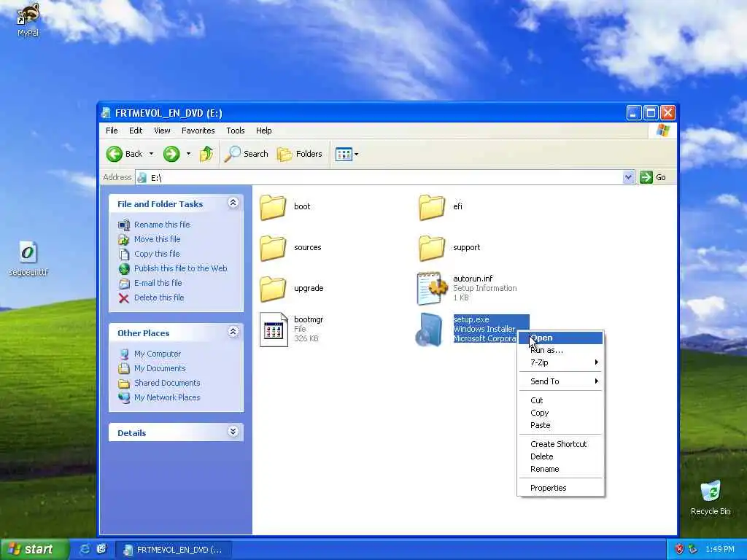
Task: Select the autorun.inf file icon
Action: (x=432, y=288)
